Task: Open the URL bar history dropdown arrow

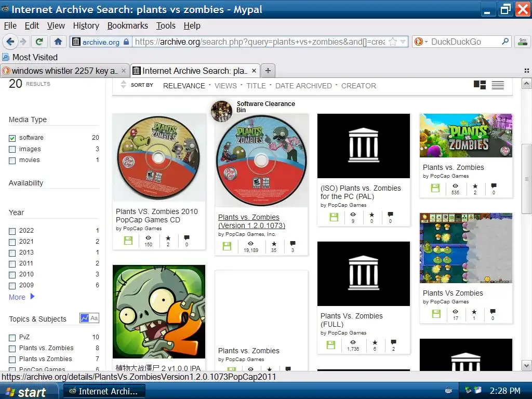Action: [x=403, y=42]
